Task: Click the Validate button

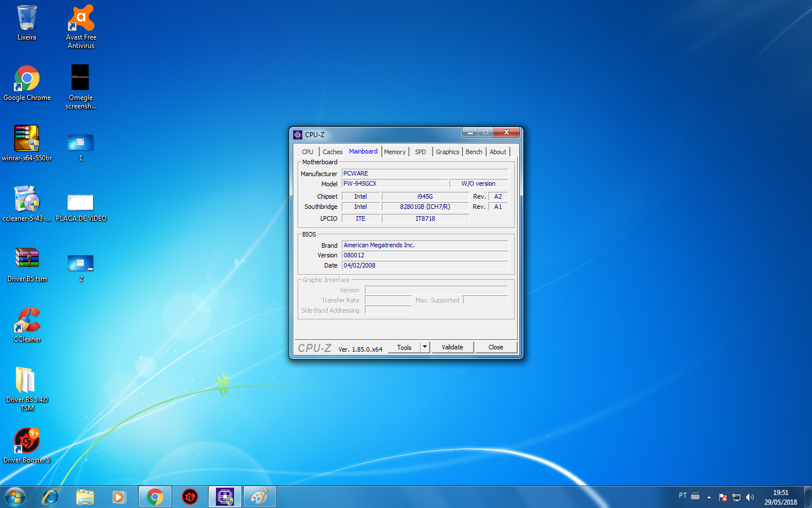Action: pyautogui.click(x=452, y=347)
